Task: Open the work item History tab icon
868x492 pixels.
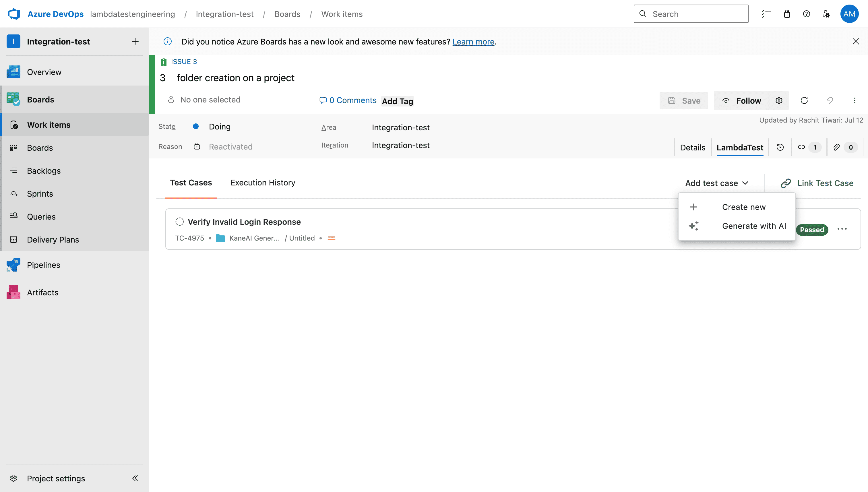Action: [x=780, y=147]
